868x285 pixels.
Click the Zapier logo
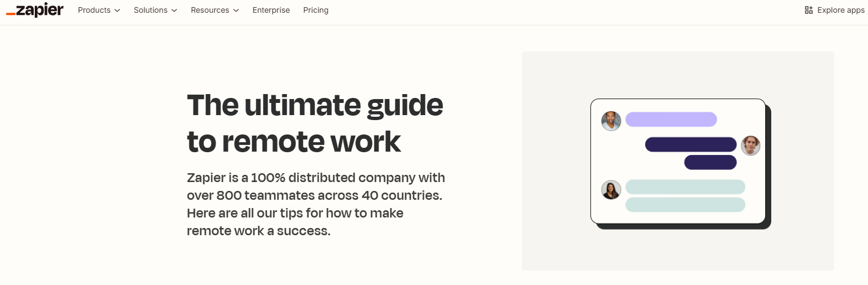[35, 10]
